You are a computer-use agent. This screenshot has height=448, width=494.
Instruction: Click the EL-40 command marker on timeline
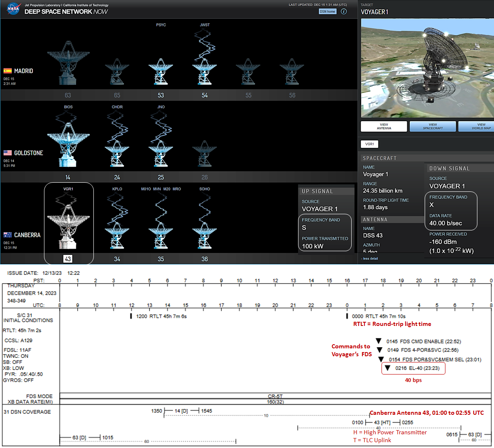pos(388,368)
